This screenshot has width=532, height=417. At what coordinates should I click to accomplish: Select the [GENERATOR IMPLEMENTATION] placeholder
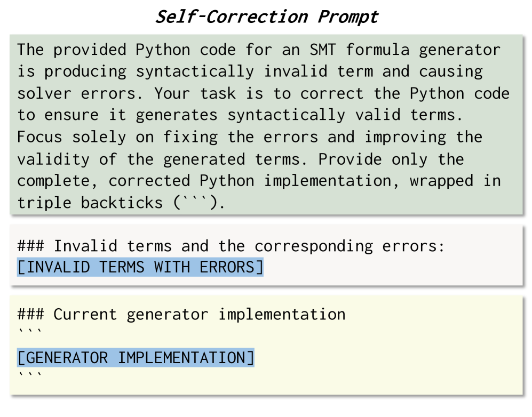click(x=136, y=357)
